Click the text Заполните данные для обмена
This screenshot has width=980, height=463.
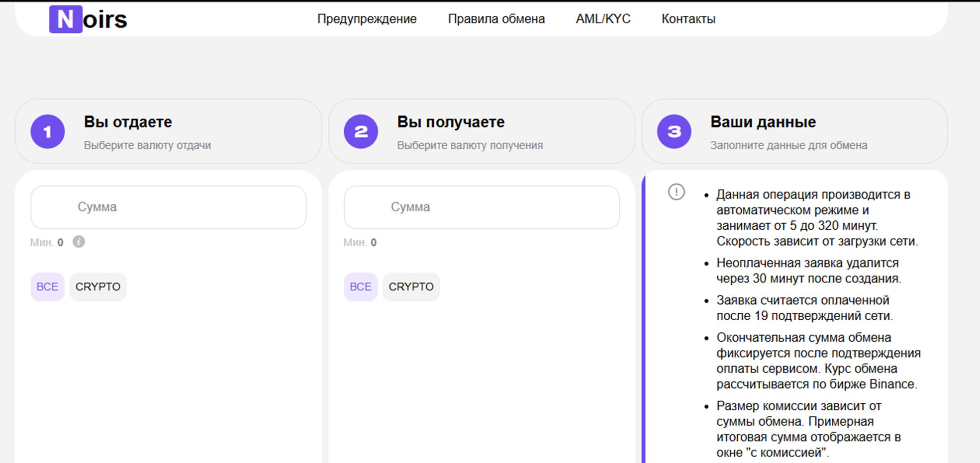(788, 145)
